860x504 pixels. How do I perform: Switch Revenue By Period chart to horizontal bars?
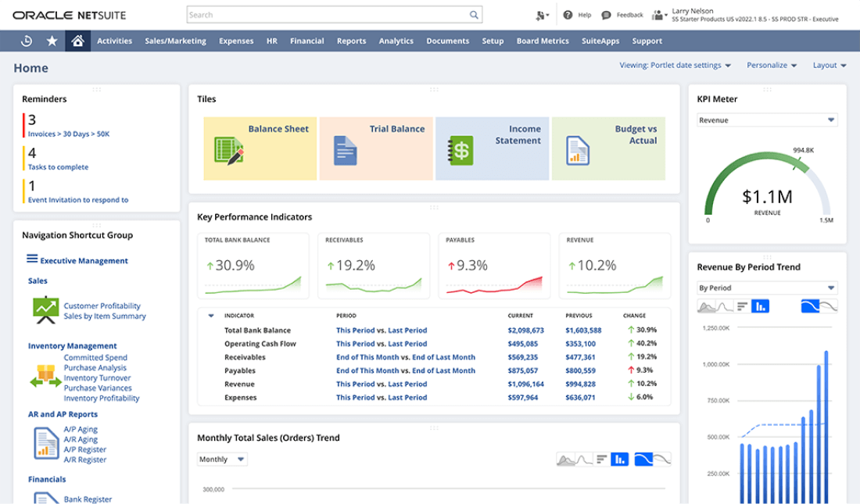tap(742, 306)
